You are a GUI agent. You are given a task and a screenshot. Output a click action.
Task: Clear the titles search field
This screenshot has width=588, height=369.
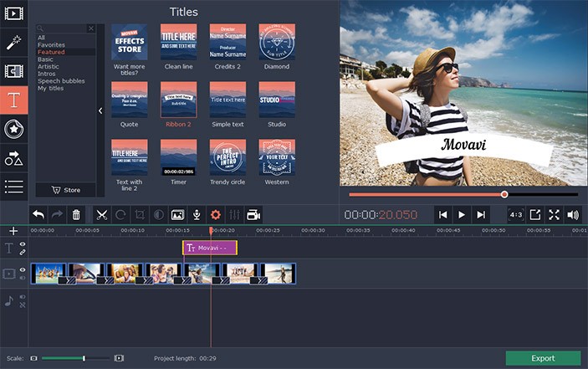point(91,28)
